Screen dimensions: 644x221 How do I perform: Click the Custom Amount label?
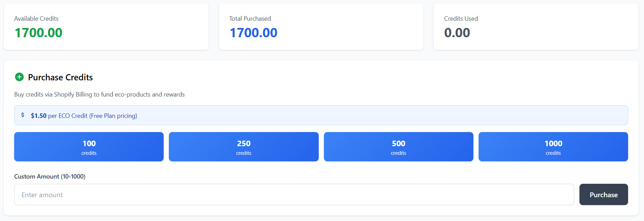[x=49, y=176]
